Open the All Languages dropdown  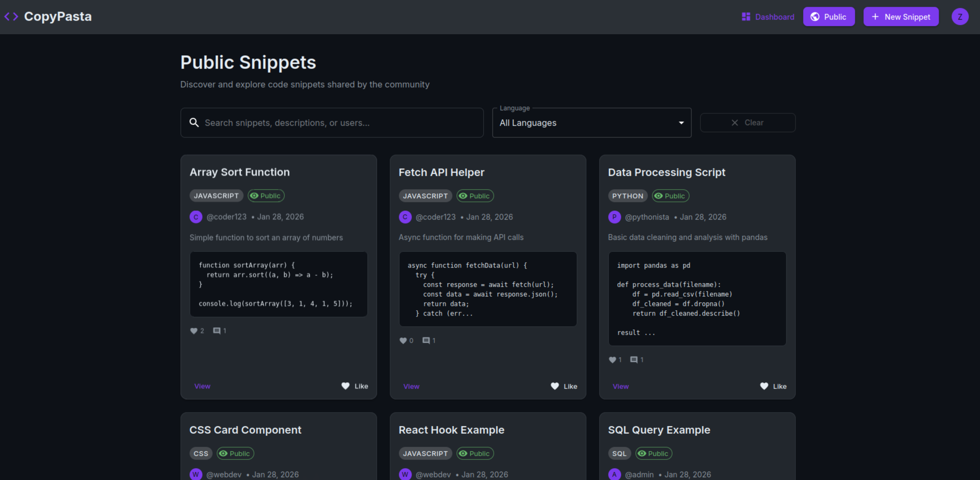point(586,123)
